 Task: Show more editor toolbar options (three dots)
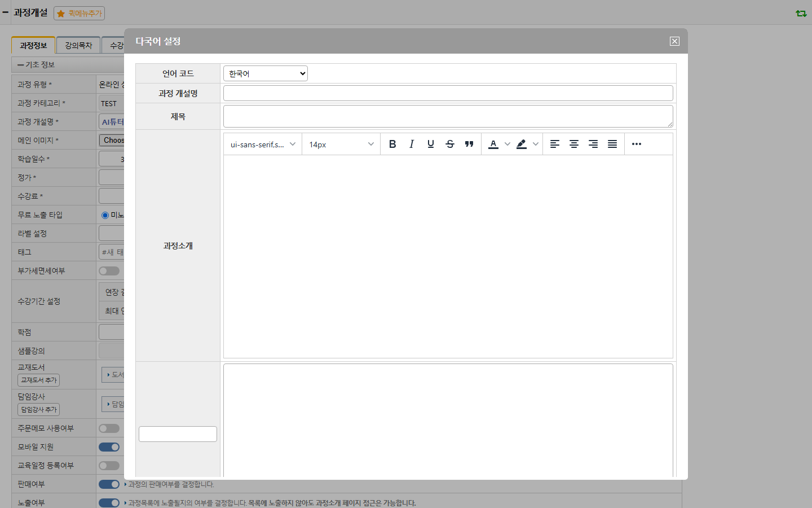637,144
